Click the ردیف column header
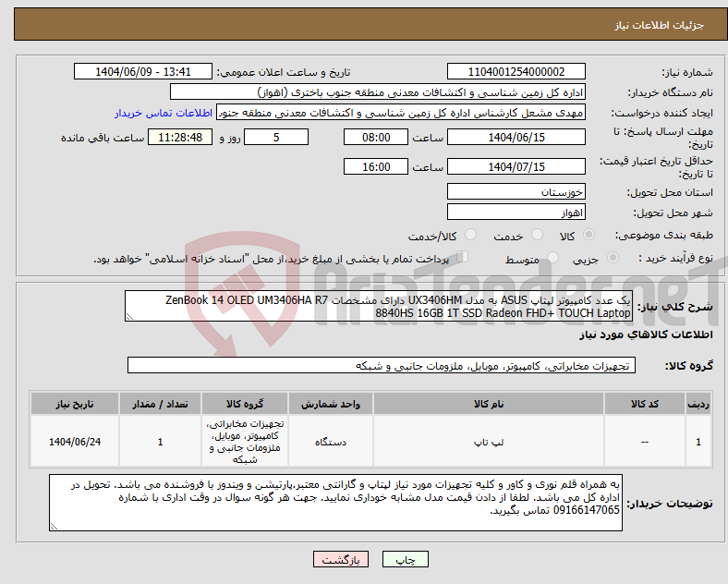Viewport: 728px width, 584px height. pos(698,404)
